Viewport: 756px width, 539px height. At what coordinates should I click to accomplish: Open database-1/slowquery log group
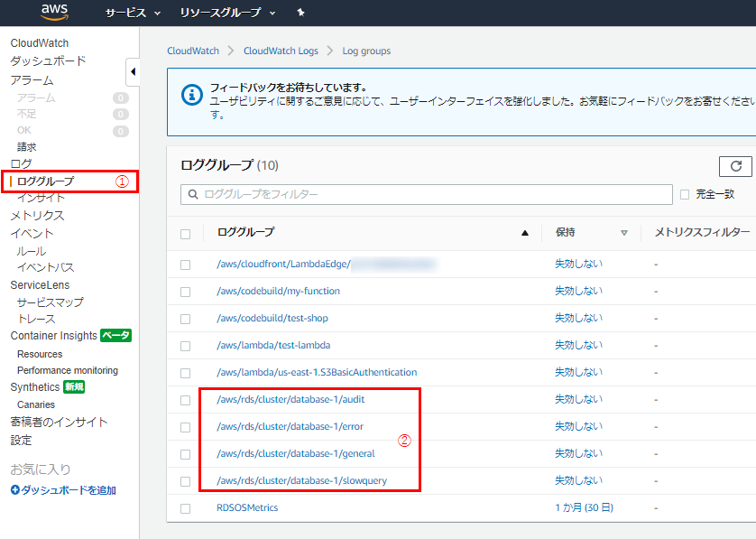point(302,480)
